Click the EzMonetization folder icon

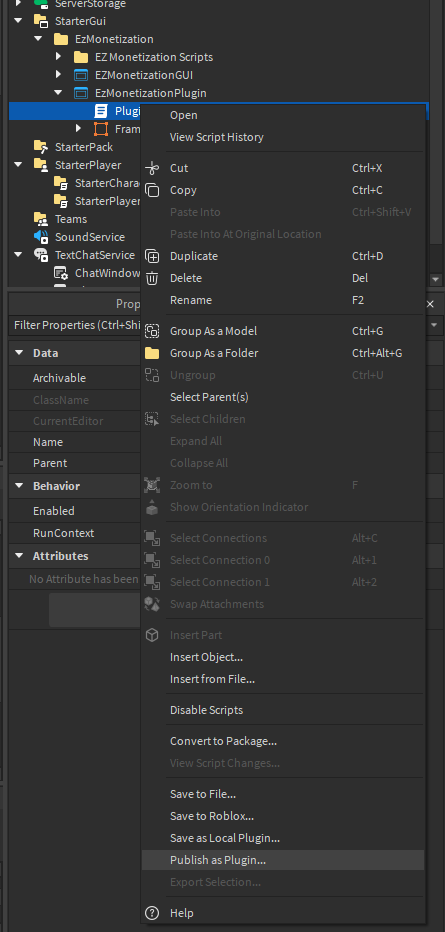(61, 39)
